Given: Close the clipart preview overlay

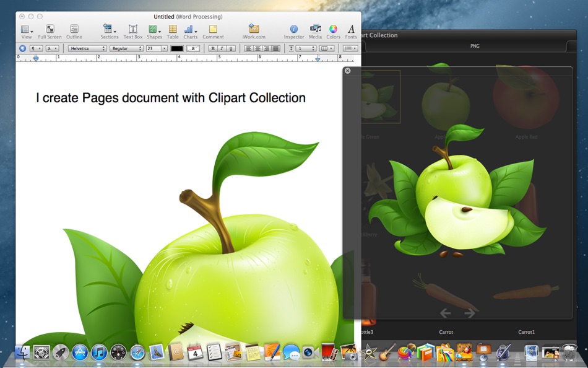Looking at the screenshot, I should pyautogui.click(x=348, y=71).
